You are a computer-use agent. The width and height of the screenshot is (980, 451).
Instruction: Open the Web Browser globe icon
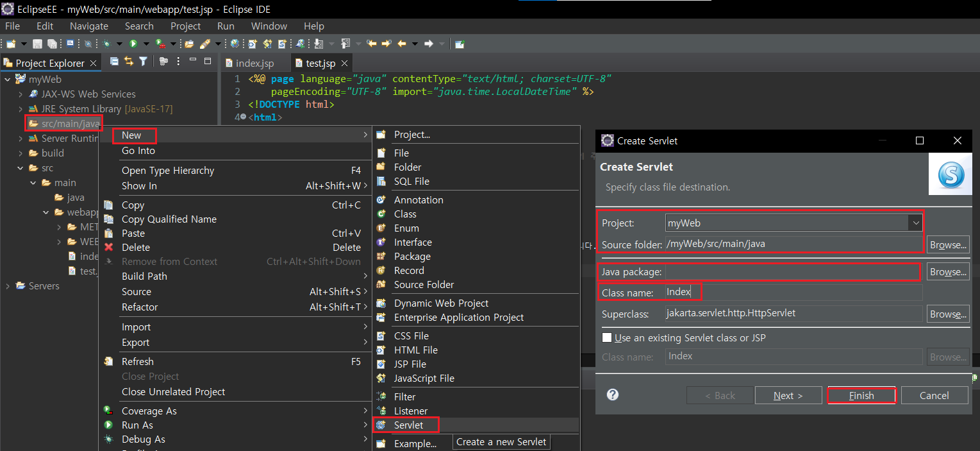pyautogui.click(x=235, y=44)
